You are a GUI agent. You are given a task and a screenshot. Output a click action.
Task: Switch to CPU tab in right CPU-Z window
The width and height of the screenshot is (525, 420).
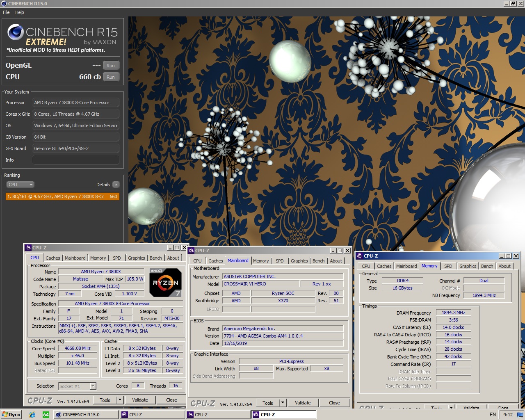(x=366, y=266)
